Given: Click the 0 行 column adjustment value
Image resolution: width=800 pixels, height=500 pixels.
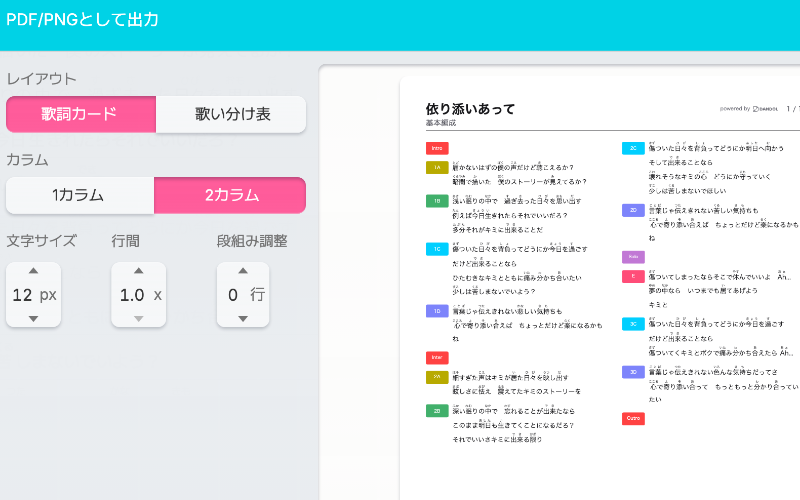Looking at the screenshot, I should point(246,295).
